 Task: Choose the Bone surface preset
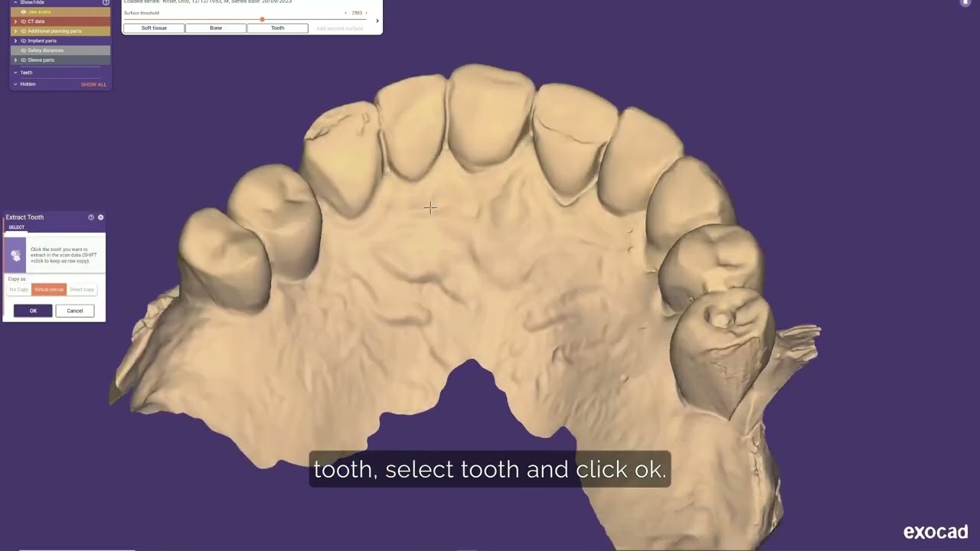click(x=216, y=28)
